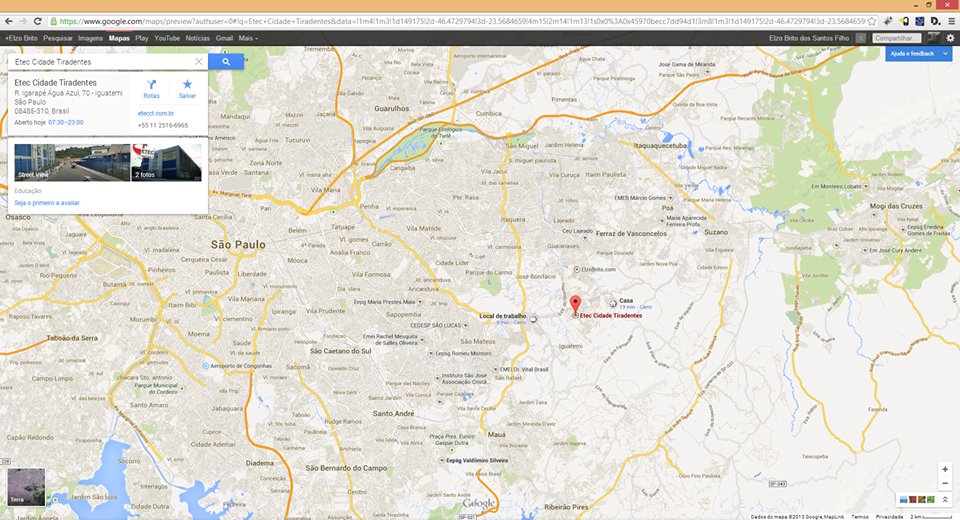Open Google settings gear icon
Screen dimensions: 960x520
[950, 38]
